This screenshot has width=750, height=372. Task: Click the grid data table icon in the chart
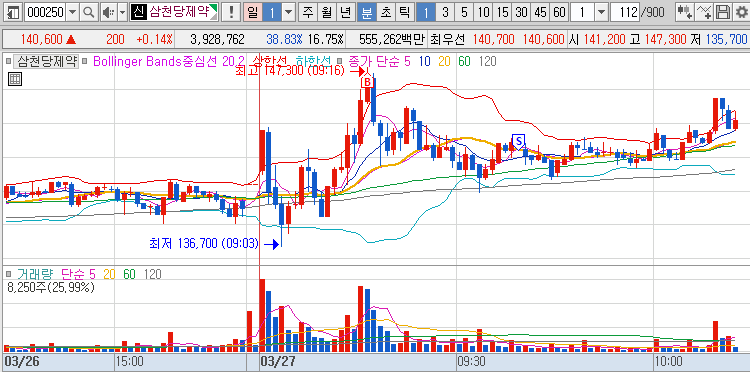(15, 79)
